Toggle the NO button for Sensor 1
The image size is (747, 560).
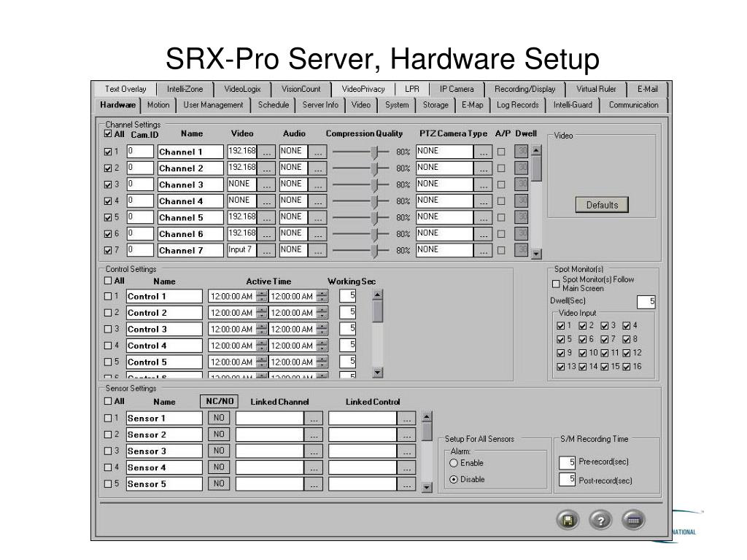pos(219,418)
